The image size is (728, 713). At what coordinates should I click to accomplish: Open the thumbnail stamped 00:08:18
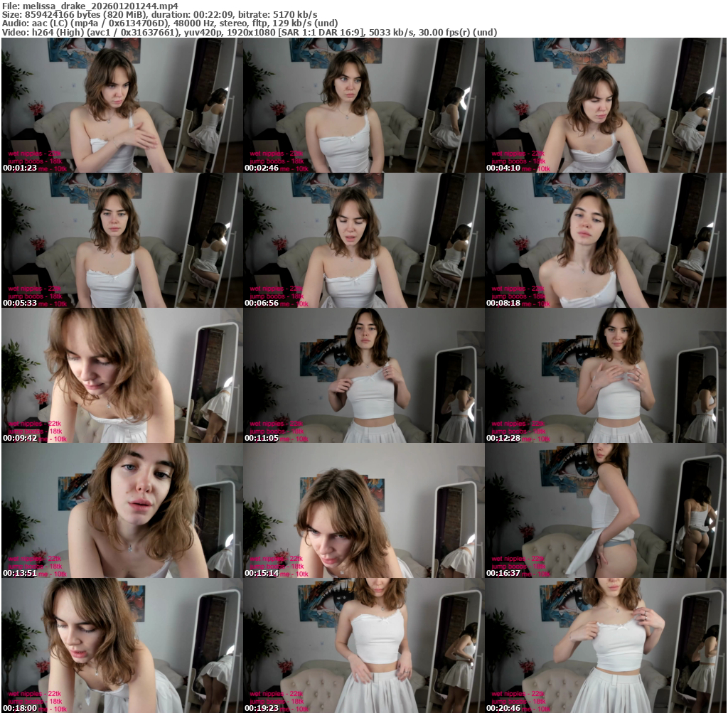(x=606, y=240)
